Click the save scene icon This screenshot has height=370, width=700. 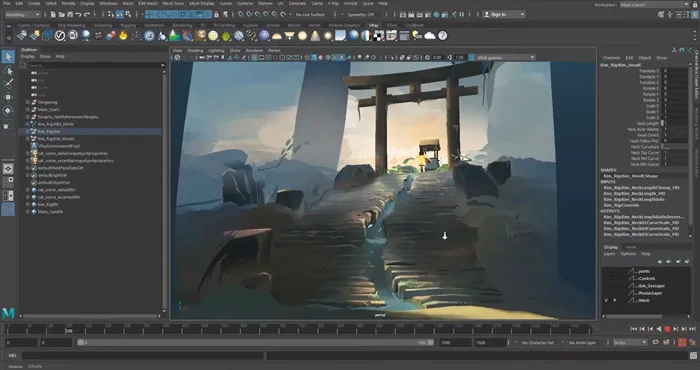(70, 15)
